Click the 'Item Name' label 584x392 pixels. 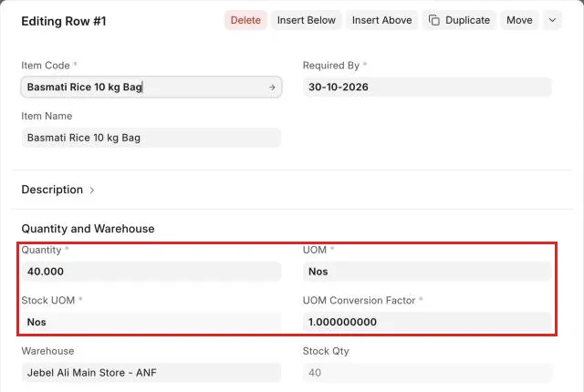coord(47,116)
